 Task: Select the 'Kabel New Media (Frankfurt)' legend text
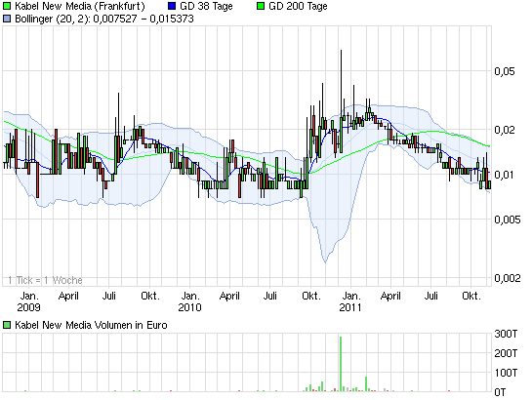point(80,6)
